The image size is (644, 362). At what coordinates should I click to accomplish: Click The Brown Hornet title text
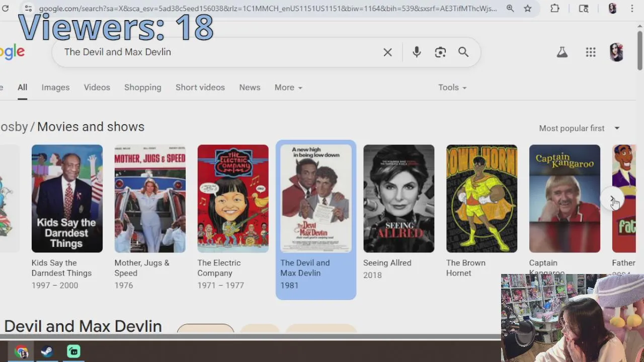coord(466,268)
